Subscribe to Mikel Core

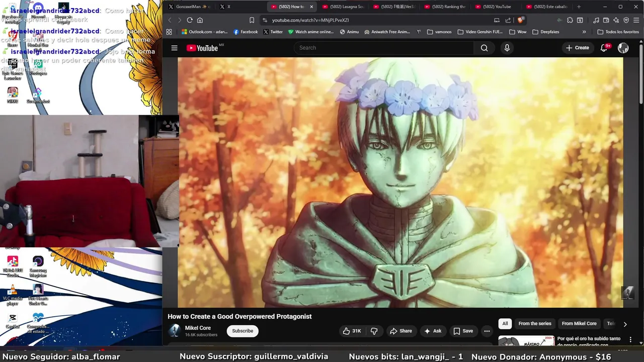coord(243,331)
